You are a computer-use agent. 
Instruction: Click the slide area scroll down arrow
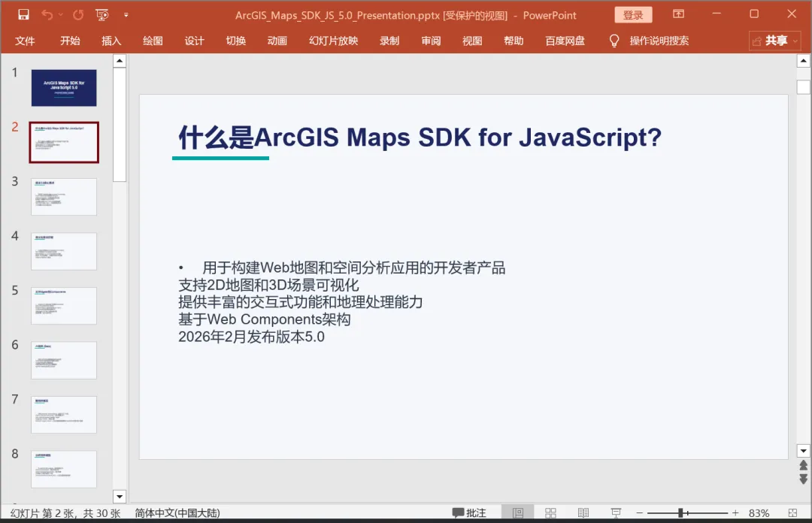tap(803, 451)
